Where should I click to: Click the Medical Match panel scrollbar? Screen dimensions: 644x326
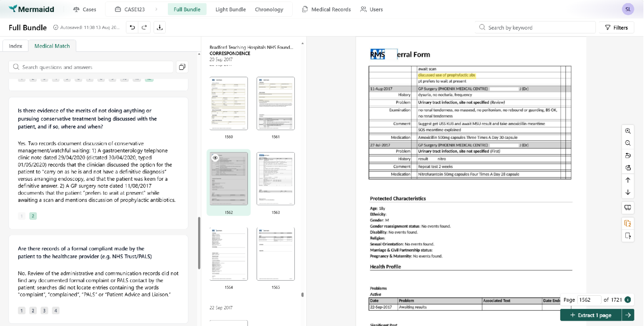pos(199,243)
